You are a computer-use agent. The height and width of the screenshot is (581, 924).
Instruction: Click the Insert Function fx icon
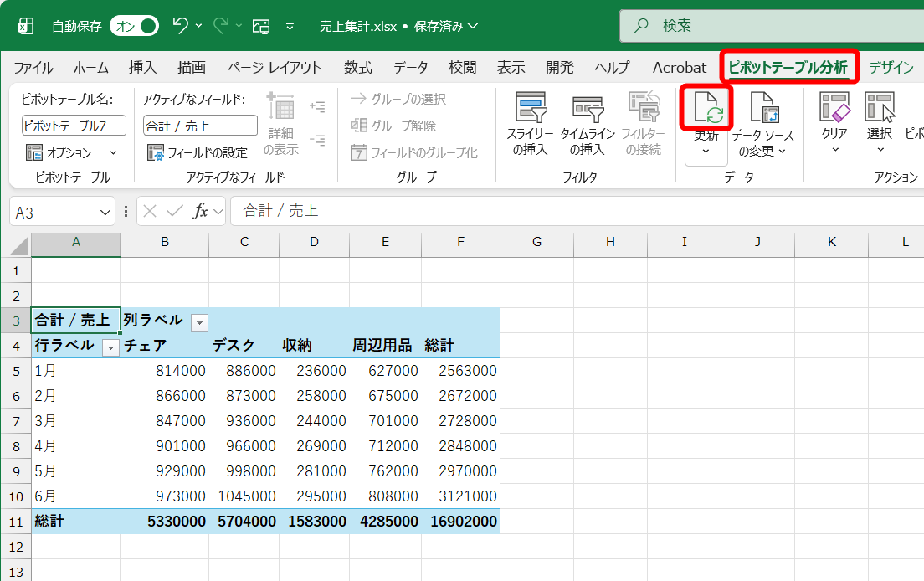200,211
